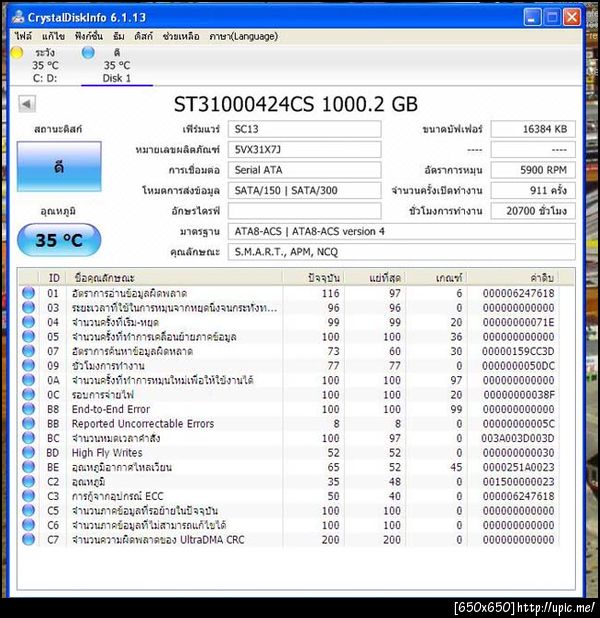Viewport: 600px width, 618px height.
Task: Click the 5900 RPM rotation rate field
Action: pyautogui.click(x=533, y=170)
